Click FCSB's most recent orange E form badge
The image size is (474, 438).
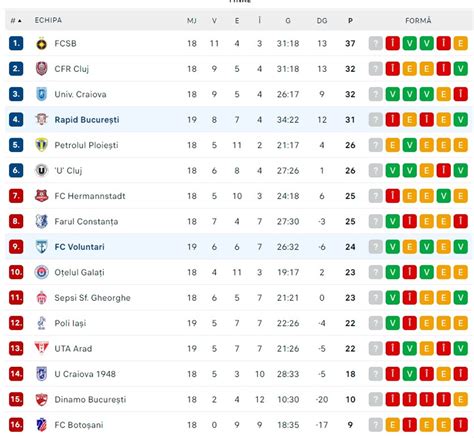click(460, 43)
